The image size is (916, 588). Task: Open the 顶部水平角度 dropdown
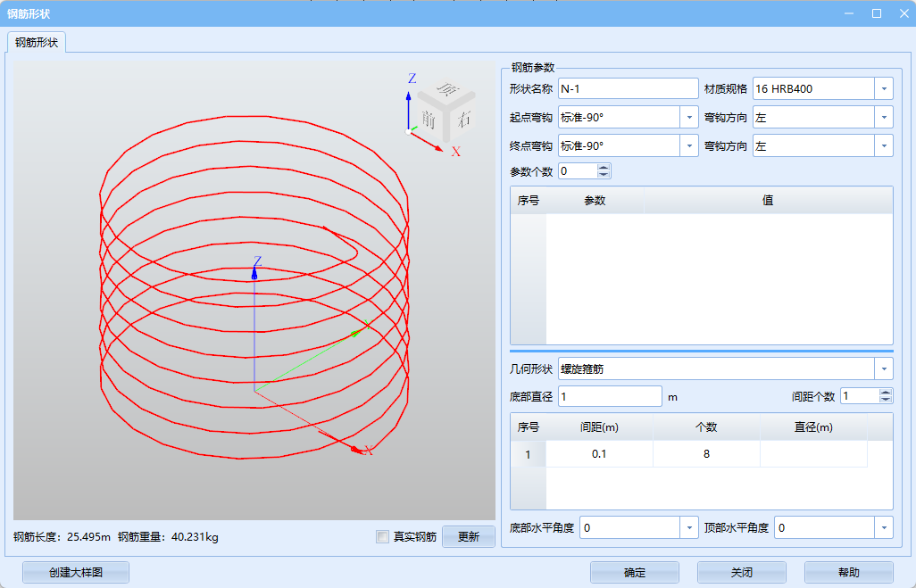tap(883, 528)
